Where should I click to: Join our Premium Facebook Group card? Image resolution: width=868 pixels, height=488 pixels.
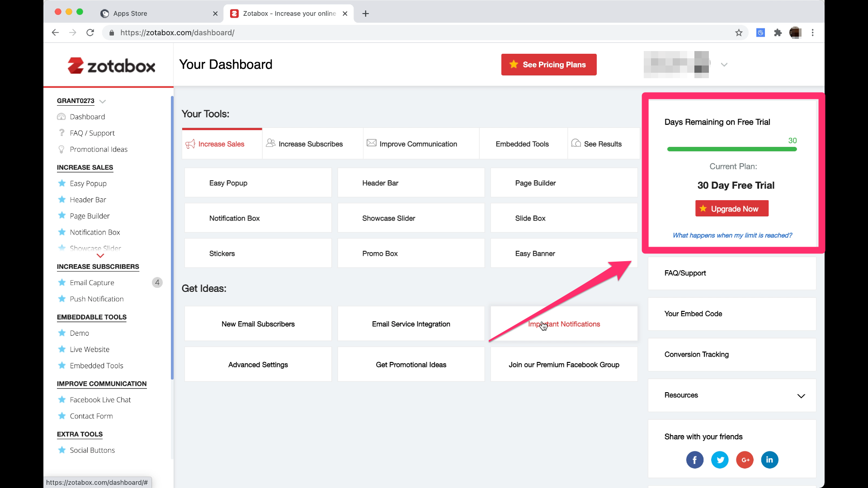click(x=564, y=365)
